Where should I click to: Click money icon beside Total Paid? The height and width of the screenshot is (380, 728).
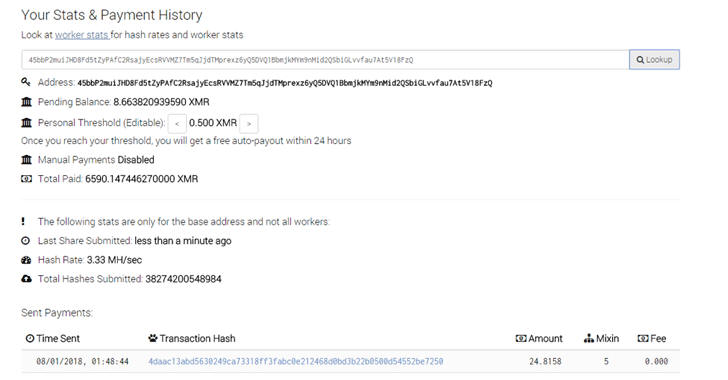[26, 179]
